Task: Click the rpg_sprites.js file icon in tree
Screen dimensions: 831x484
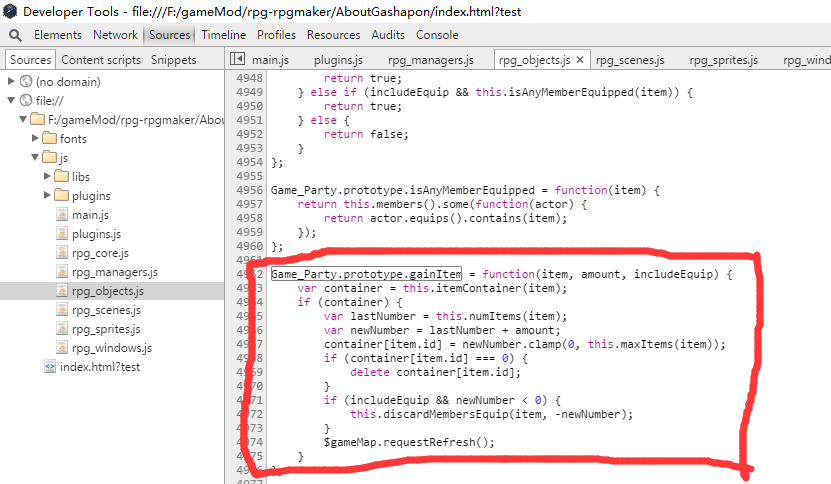Action: (62, 329)
